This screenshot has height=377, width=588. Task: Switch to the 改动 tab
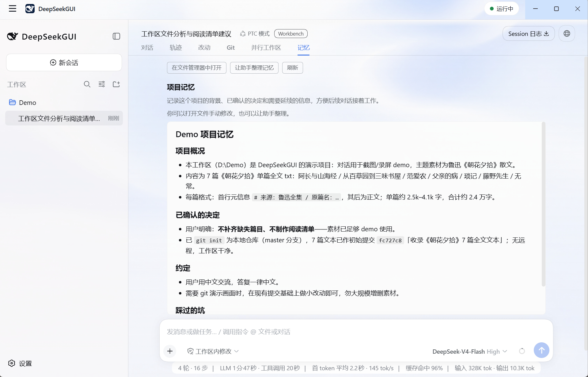204,48
